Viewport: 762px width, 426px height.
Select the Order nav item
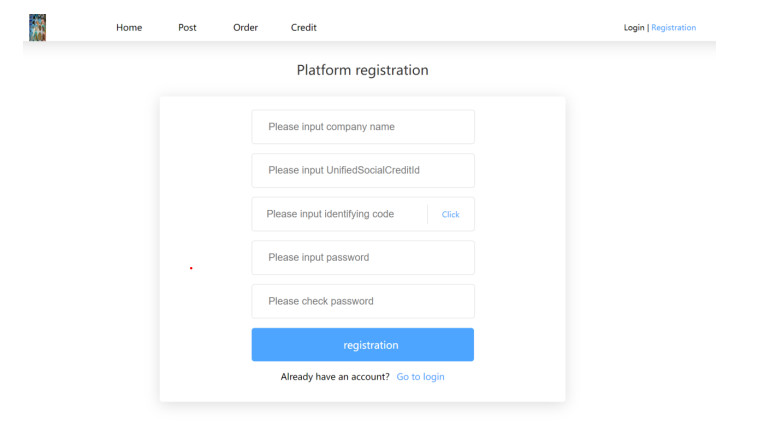pos(245,28)
